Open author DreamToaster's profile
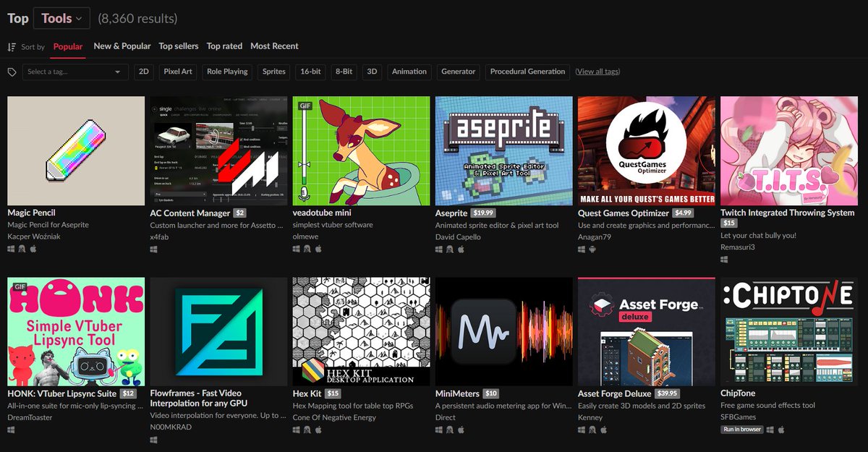 pyautogui.click(x=30, y=417)
